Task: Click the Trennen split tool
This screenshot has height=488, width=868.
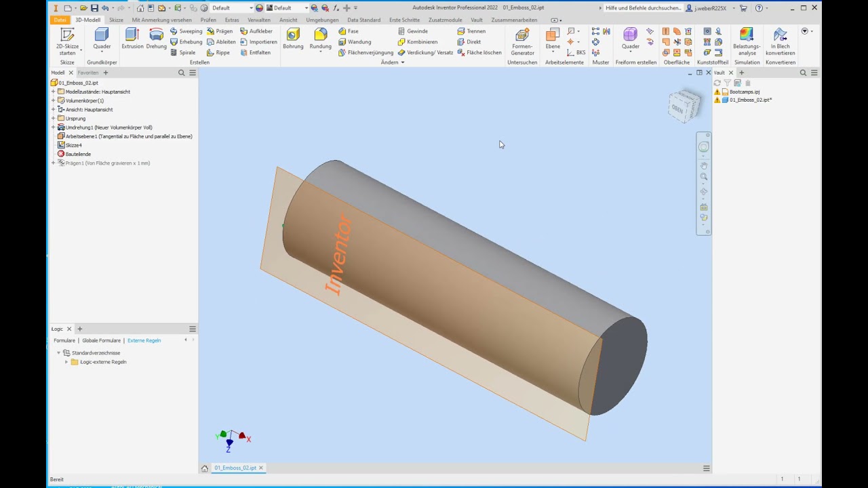Action: [471, 31]
